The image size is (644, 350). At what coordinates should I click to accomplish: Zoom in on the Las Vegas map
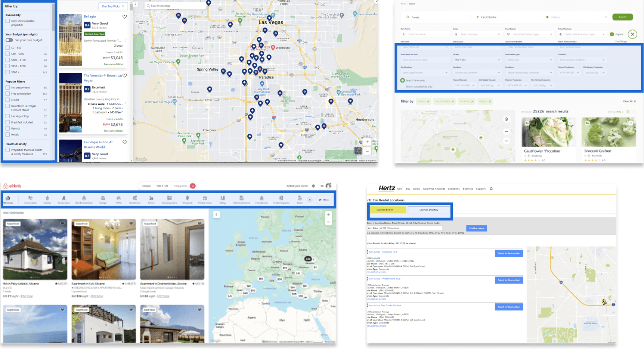click(367, 142)
